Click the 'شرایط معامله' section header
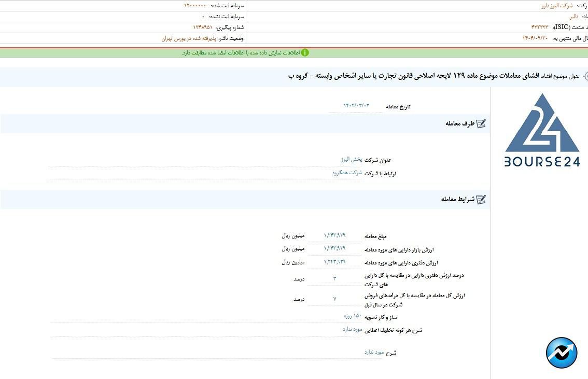Viewport: 588px width, 379px height. point(458,199)
